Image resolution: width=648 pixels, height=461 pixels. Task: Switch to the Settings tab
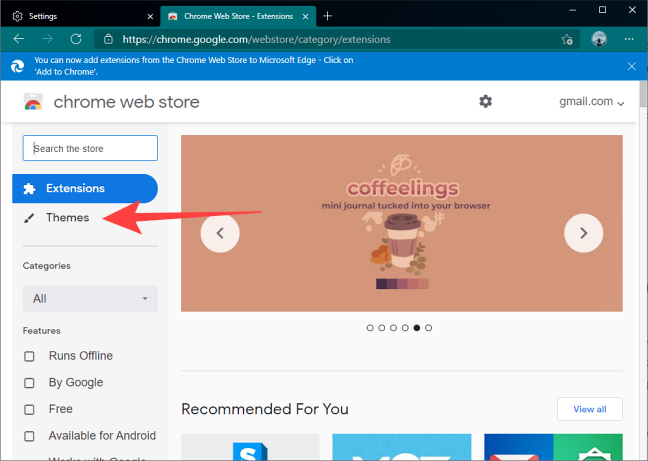pyautogui.click(x=81, y=17)
